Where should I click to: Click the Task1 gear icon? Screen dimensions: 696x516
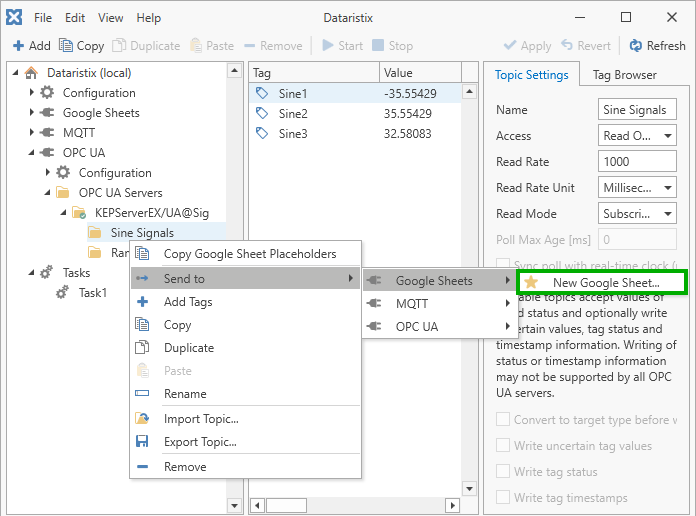click(63, 292)
